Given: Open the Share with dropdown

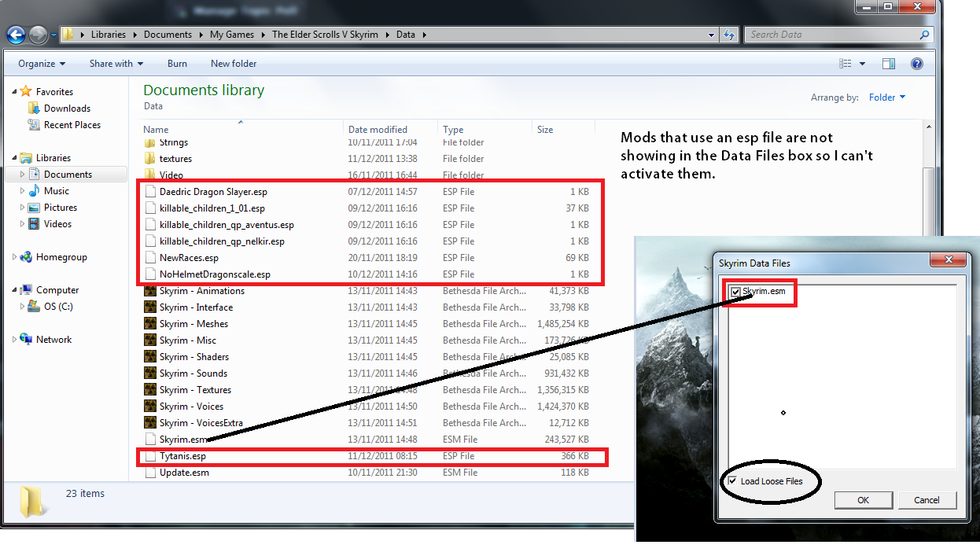Looking at the screenshot, I should pyautogui.click(x=116, y=64).
